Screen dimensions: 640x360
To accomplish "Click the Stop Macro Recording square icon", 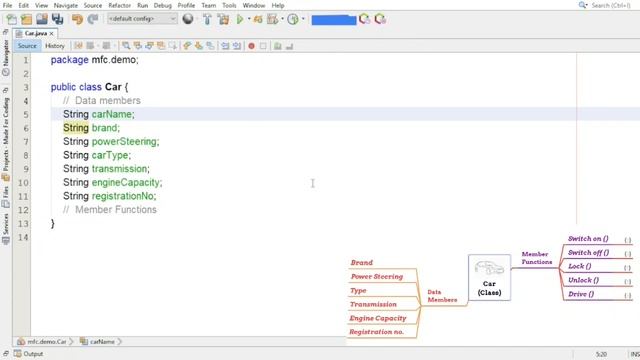I will 263,46.
